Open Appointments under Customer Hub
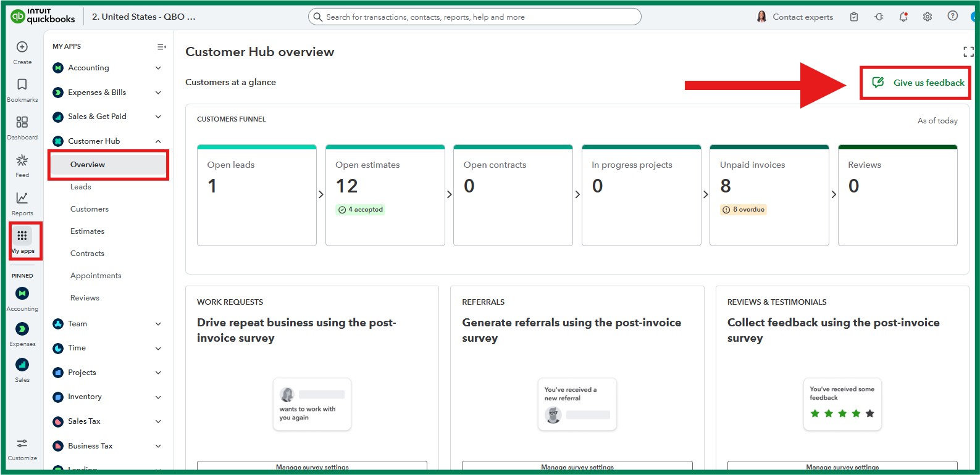Screen dimensions: 980x475 coord(96,276)
